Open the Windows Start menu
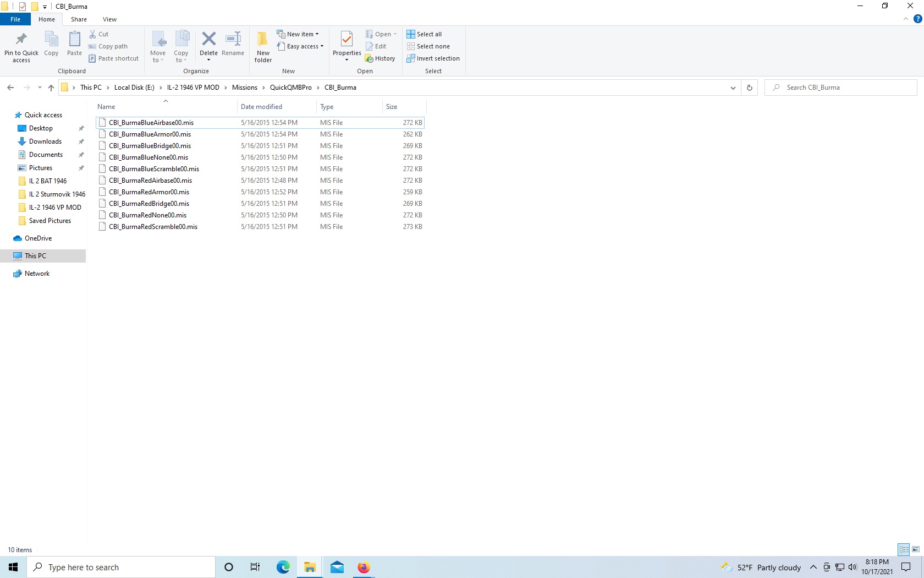 (13, 567)
